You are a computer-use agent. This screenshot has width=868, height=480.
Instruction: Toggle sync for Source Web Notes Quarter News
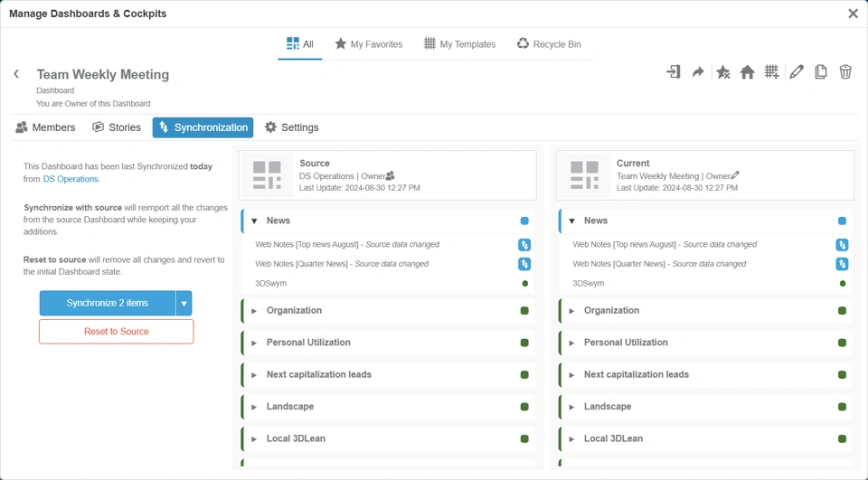tap(524, 264)
